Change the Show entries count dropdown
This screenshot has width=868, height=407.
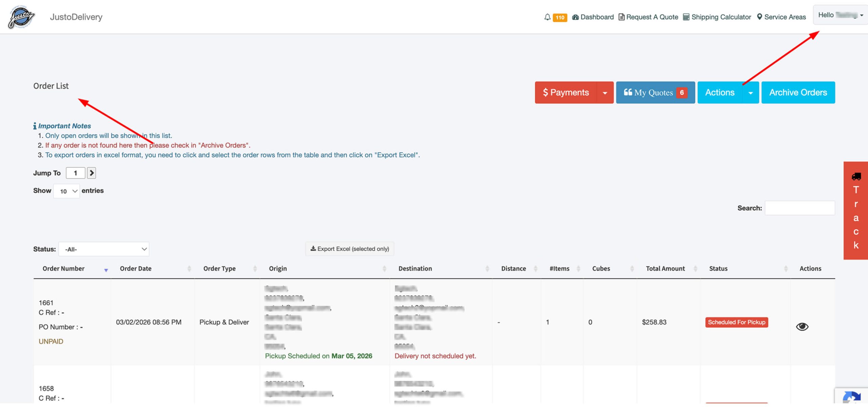coord(67,191)
